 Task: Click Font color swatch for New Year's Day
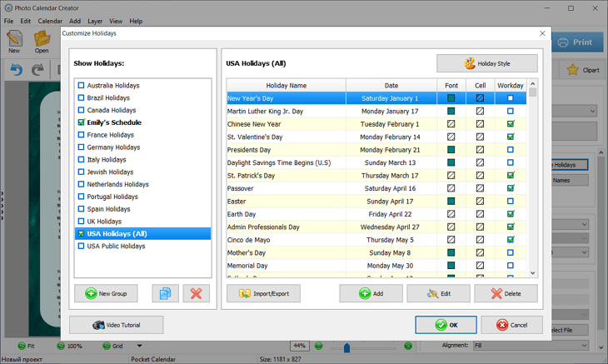click(x=451, y=98)
